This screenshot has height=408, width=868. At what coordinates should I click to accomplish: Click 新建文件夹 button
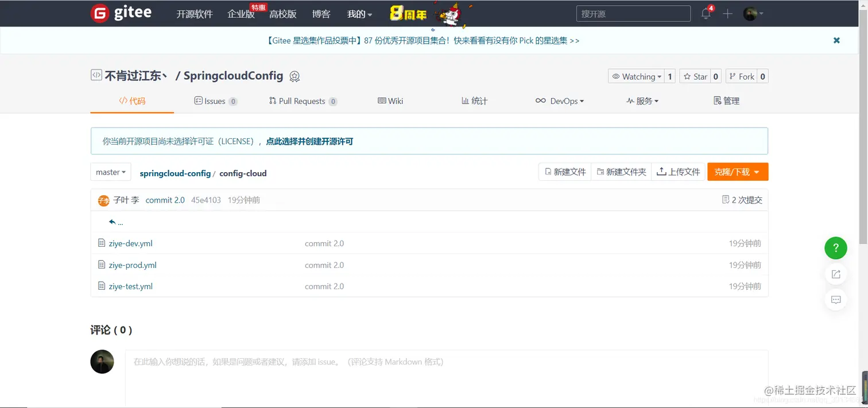pos(621,172)
